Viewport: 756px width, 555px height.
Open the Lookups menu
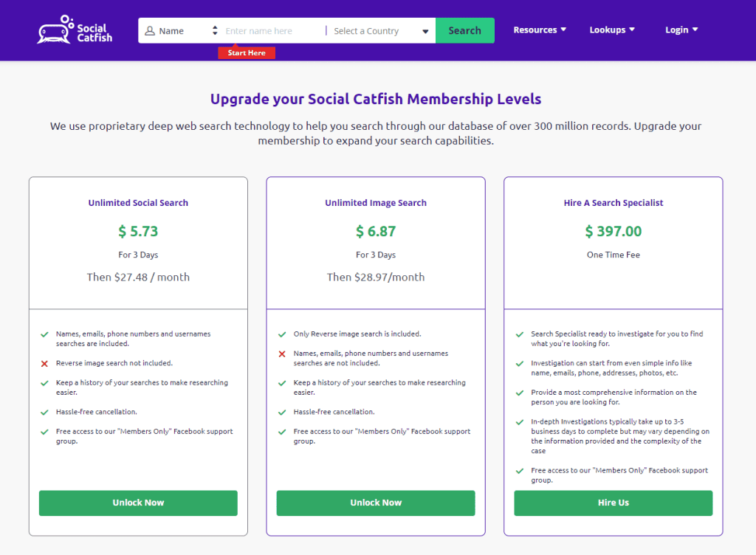pos(612,30)
